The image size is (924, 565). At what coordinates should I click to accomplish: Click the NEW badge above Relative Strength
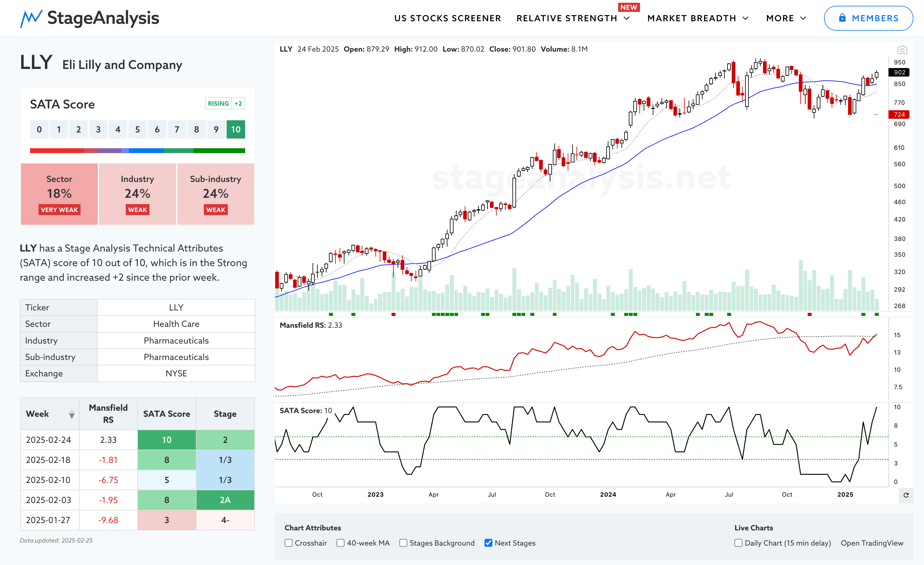coord(629,7)
